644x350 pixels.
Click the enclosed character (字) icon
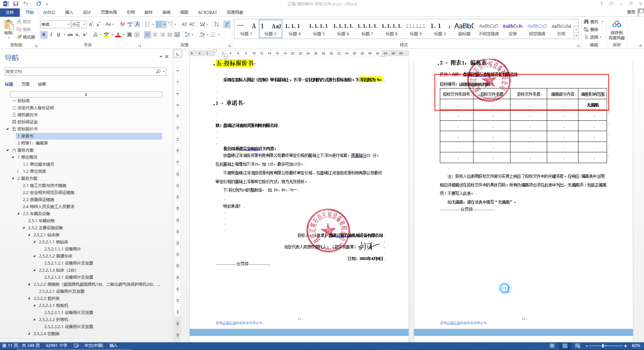tap(137, 35)
